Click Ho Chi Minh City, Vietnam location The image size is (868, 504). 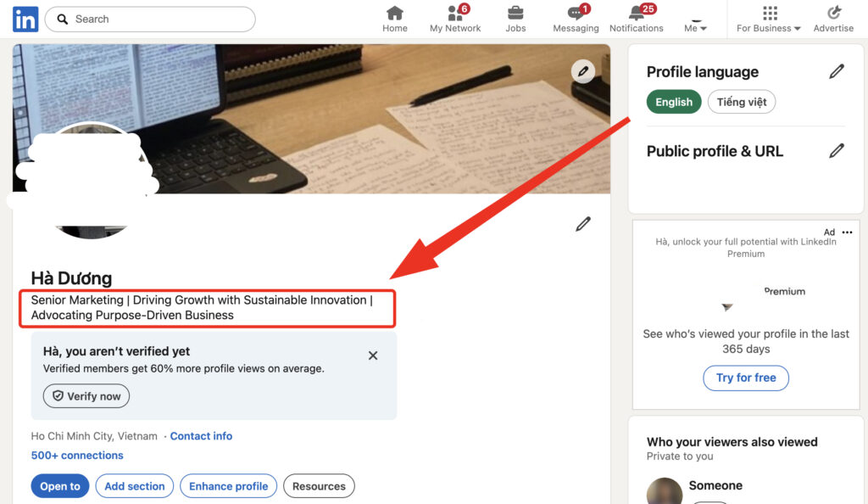coord(94,436)
